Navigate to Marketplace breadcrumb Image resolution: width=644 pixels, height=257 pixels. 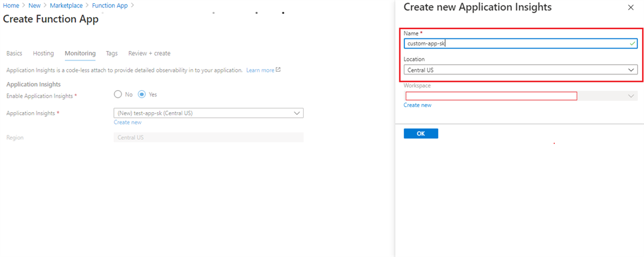pyautogui.click(x=67, y=6)
